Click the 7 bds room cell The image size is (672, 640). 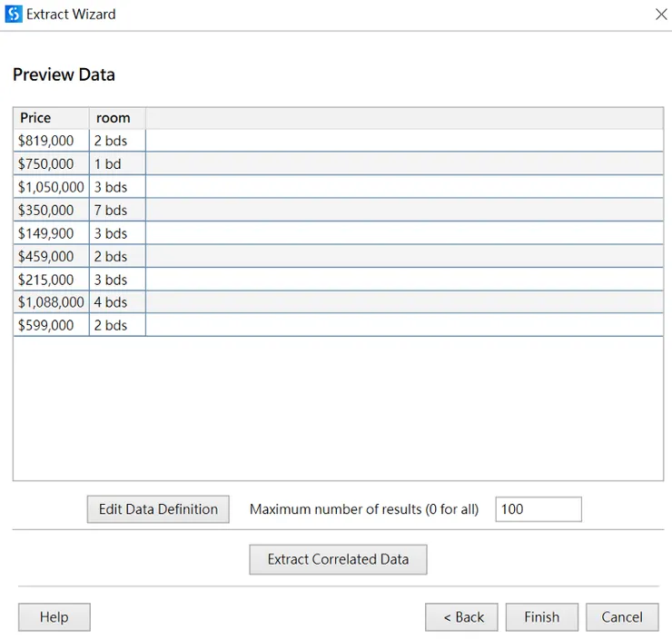117,210
